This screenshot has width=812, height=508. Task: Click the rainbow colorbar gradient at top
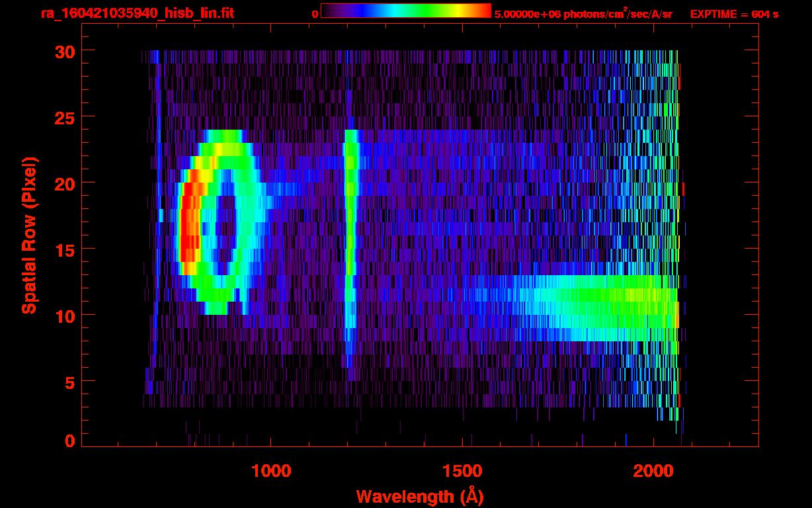405,11
